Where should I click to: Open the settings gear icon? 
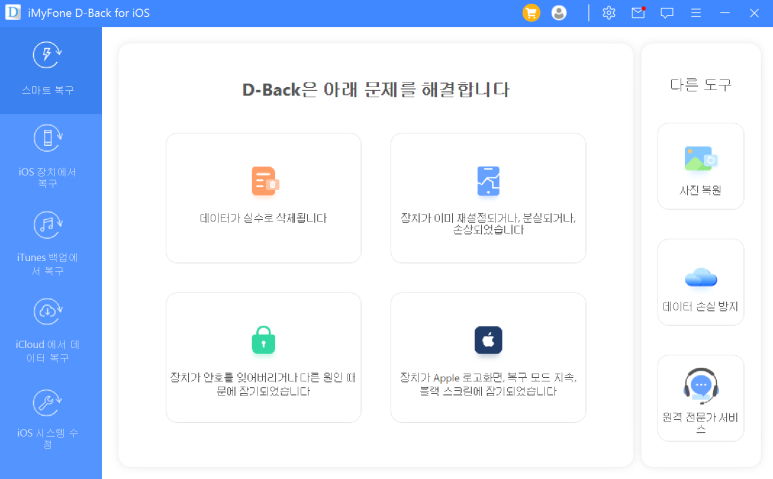coord(609,13)
